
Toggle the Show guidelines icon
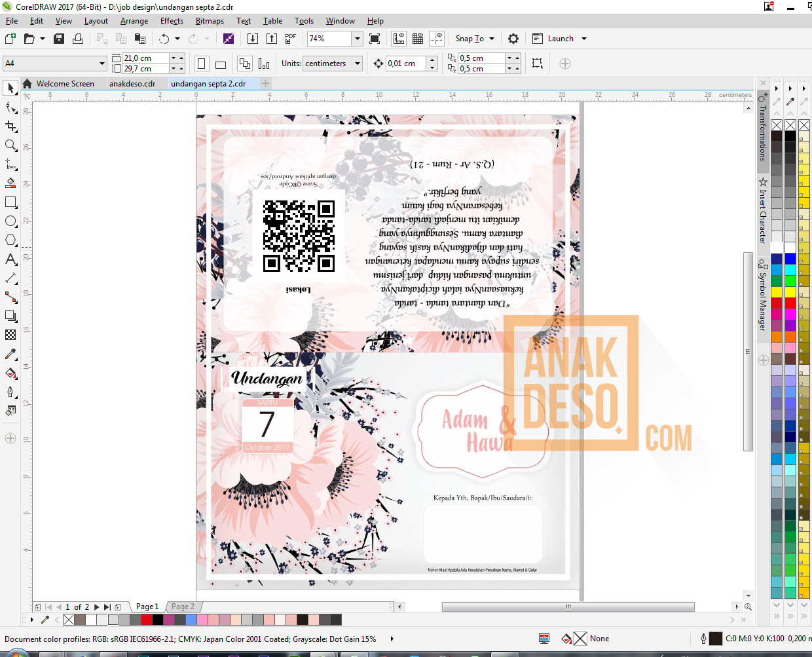click(437, 39)
